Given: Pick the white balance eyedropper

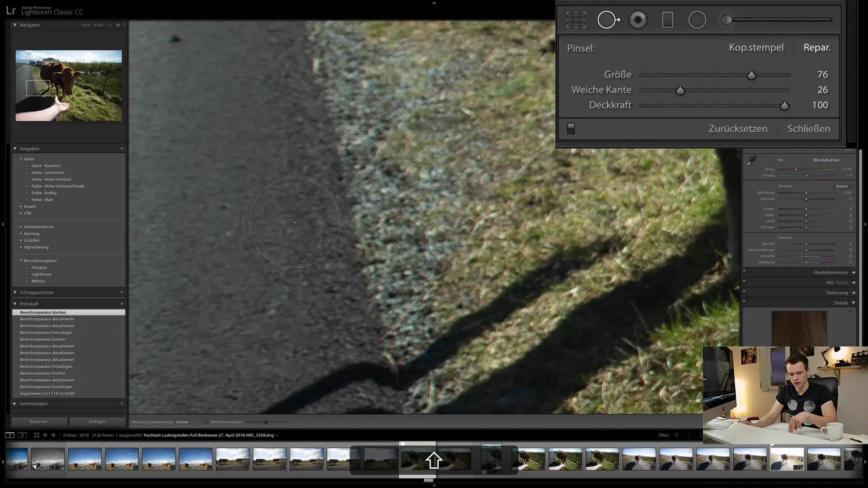Looking at the screenshot, I should point(751,161).
